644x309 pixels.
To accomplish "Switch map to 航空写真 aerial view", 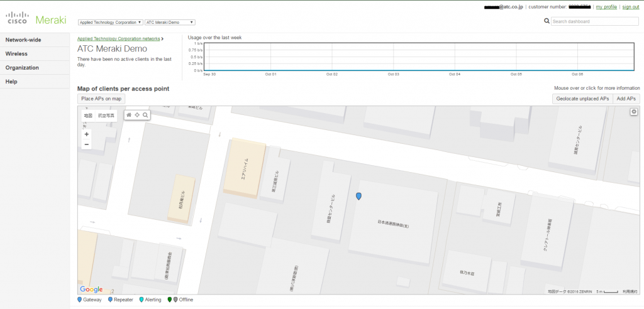I will coord(106,116).
